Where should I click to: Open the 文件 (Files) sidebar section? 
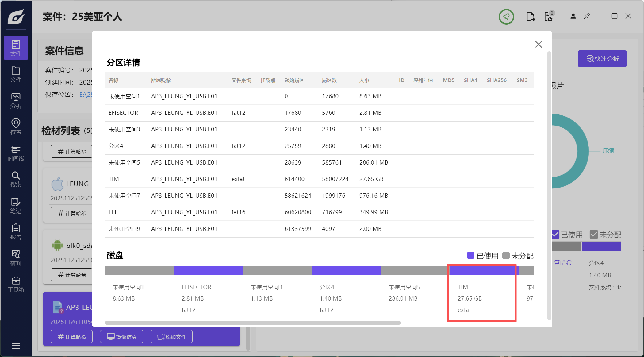16,74
